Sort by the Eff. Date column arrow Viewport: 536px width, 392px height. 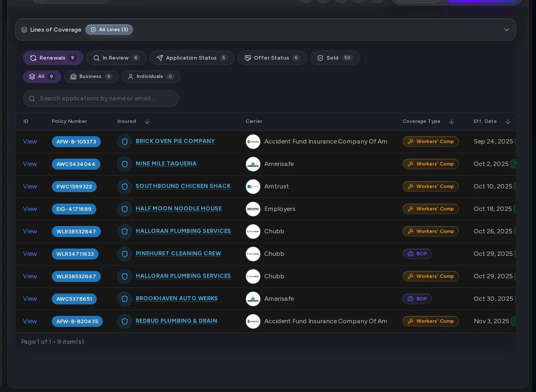point(508,122)
